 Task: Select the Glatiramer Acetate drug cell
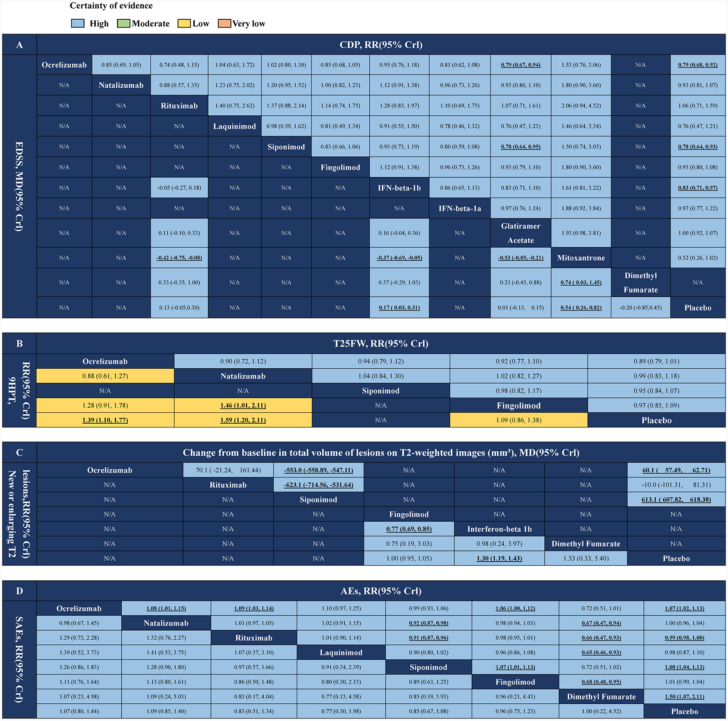[521, 233]
